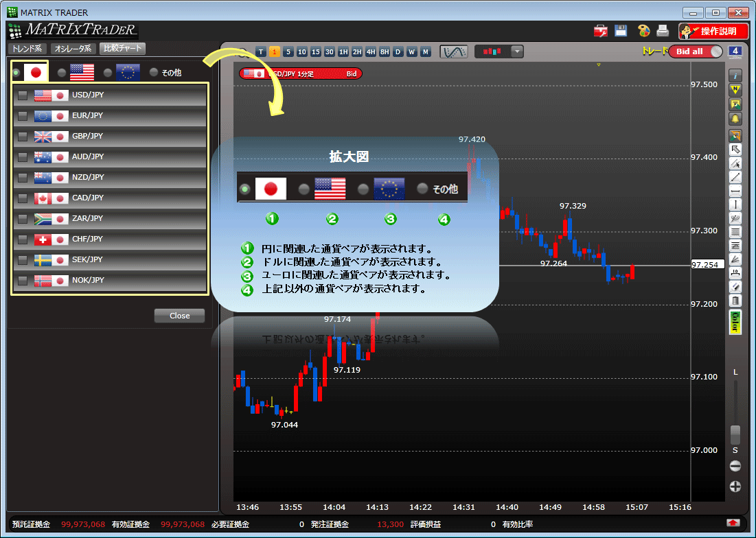Select the M monthly timeframe button
756x538 pixels.
click(425, 51)
